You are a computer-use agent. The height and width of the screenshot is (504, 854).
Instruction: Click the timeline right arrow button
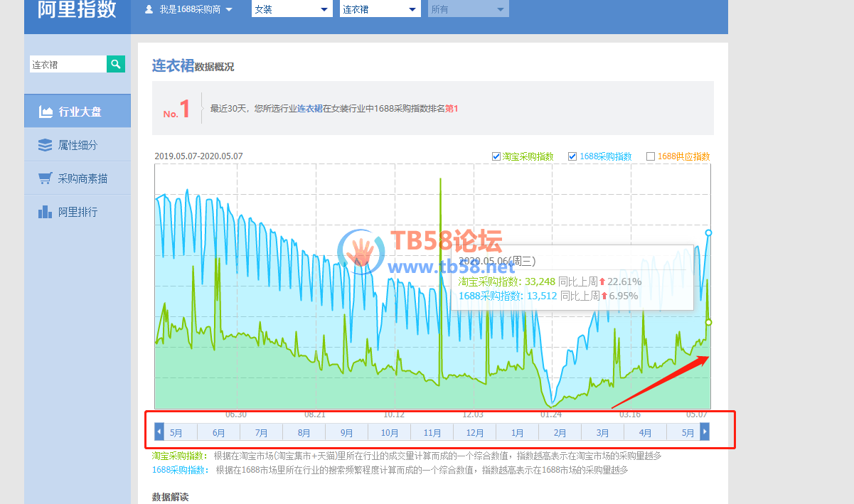[705, 431]
